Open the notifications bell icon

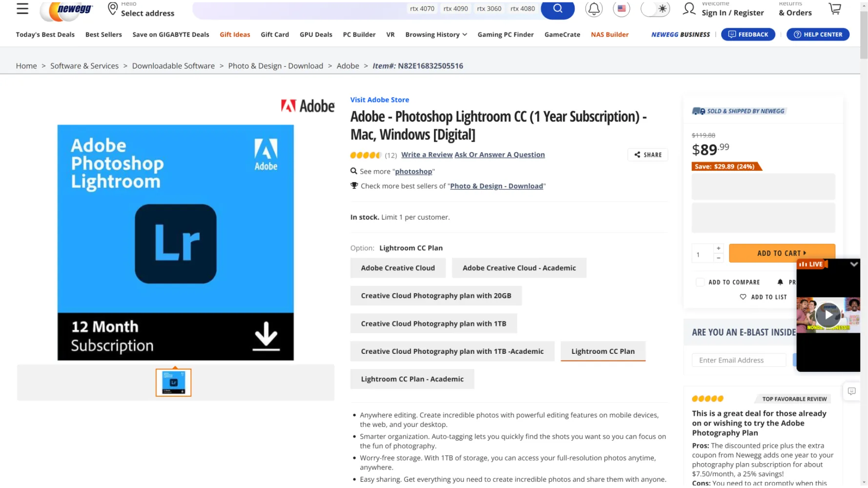[x=594, y=9]
